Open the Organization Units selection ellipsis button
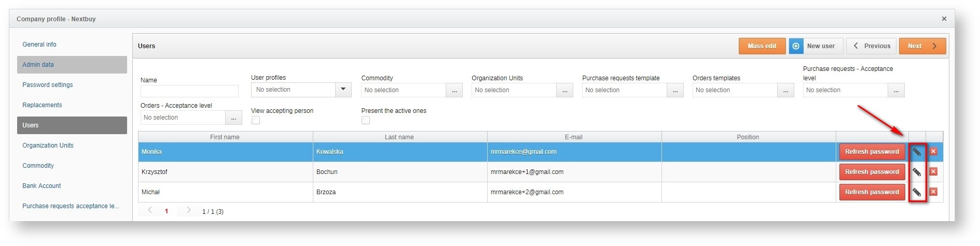Viewport: 980px width, 246px height. tap(564, 91)
